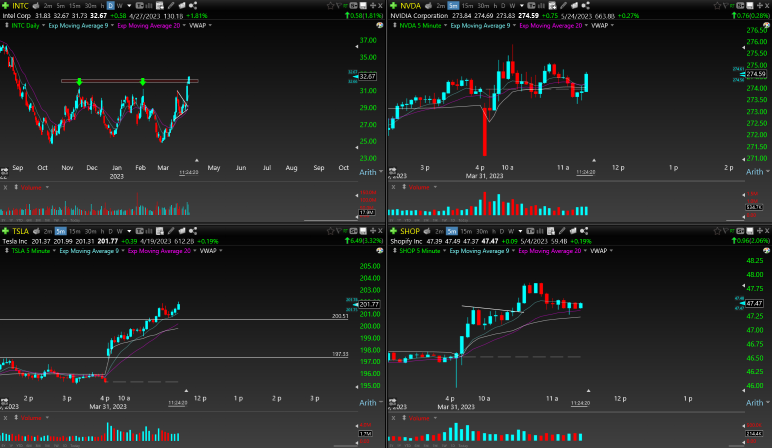Click the move pane icon on TSLA chart

(x=373, y=231)
